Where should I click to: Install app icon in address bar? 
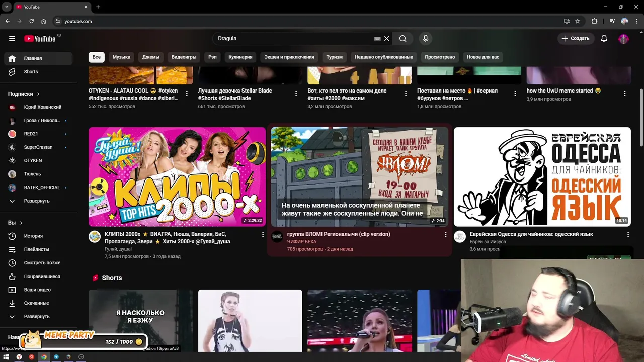567,21
